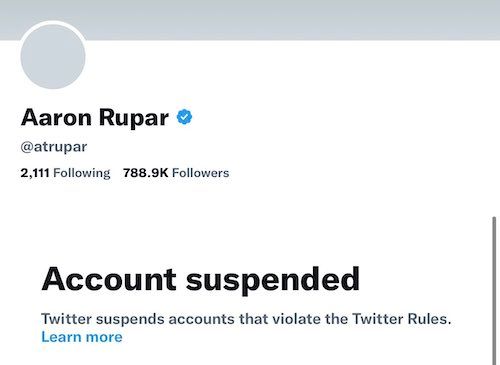Click the white border ring of the avatar
Image resolution: width=500 pixels, height=365 pixels.
click(x=53, y=22)
